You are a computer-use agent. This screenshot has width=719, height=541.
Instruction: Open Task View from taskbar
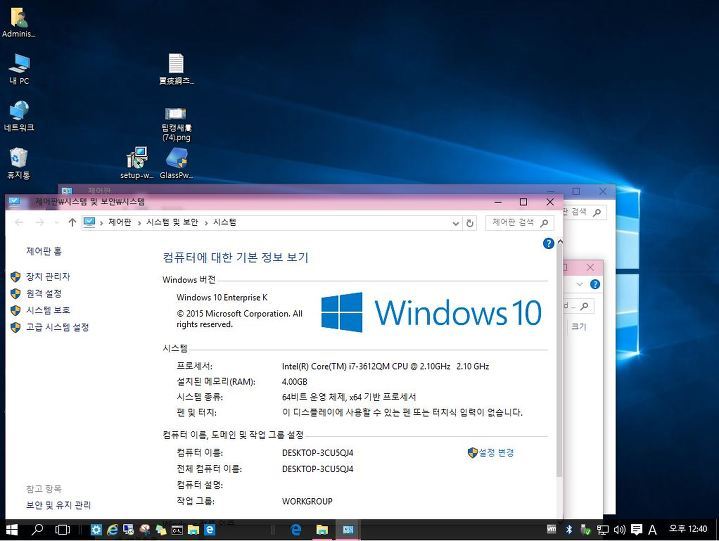click(x=62, y=530)
